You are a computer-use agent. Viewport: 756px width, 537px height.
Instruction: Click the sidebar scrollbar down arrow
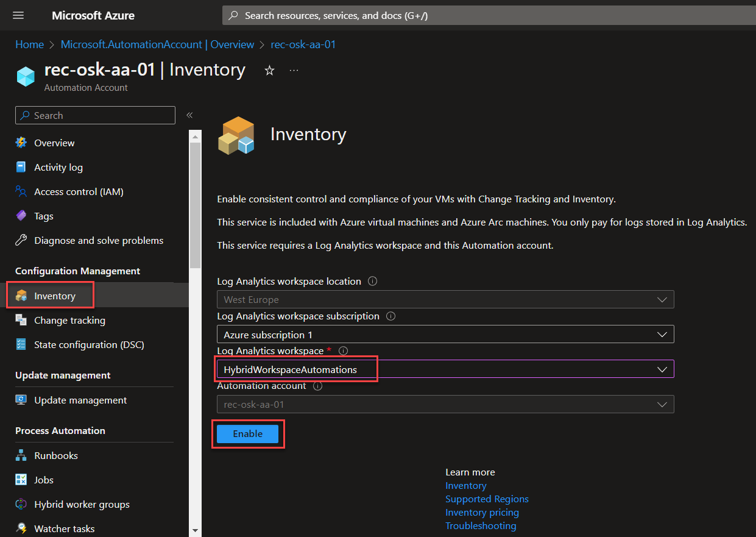195,531
